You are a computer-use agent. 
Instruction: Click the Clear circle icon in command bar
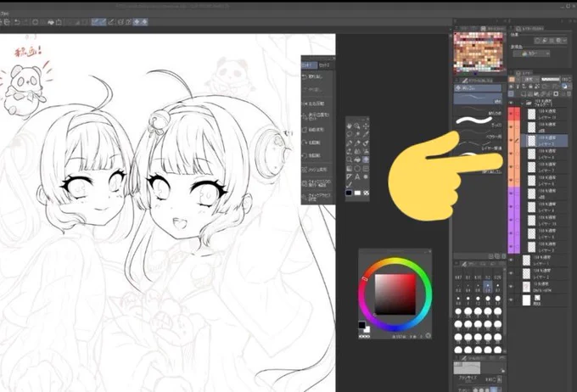pos(36,22)
